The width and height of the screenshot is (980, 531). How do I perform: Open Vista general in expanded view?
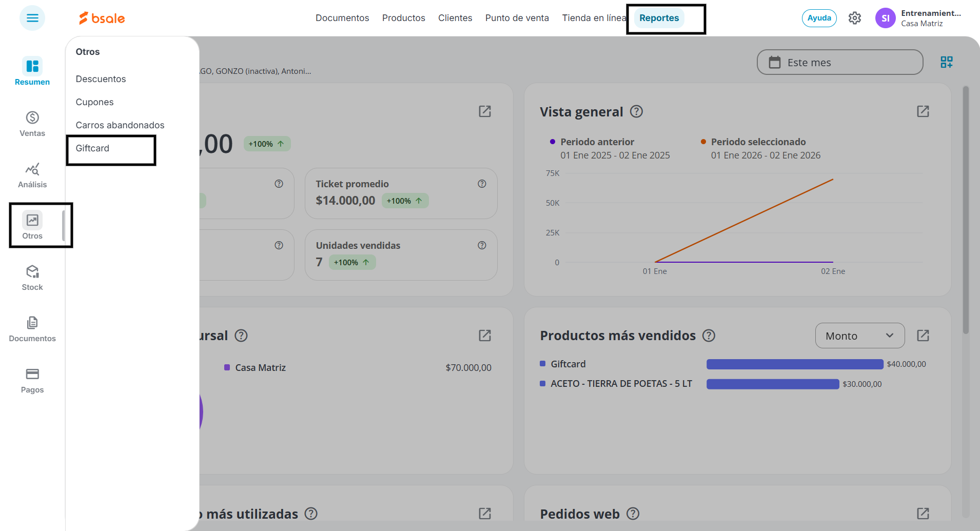point(923,111)
